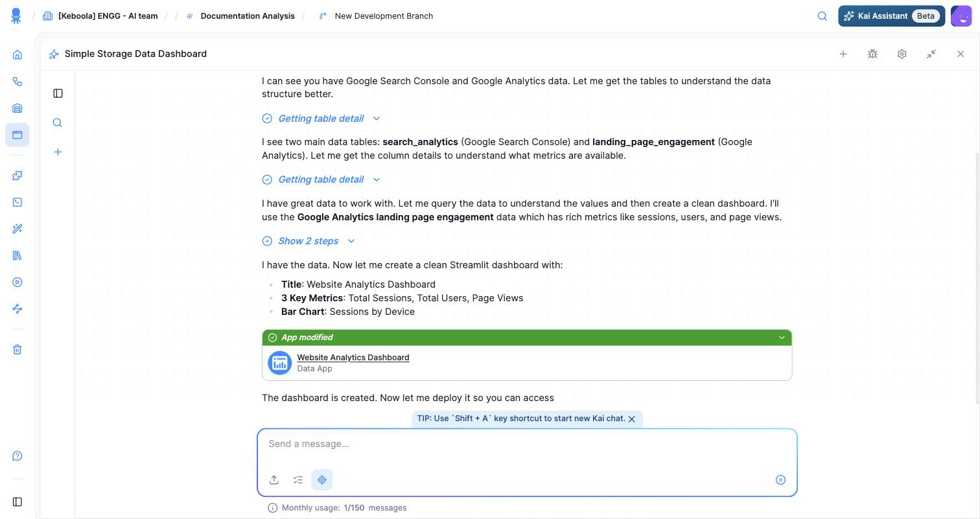Click the upload file icon in message box

(274, 480)
